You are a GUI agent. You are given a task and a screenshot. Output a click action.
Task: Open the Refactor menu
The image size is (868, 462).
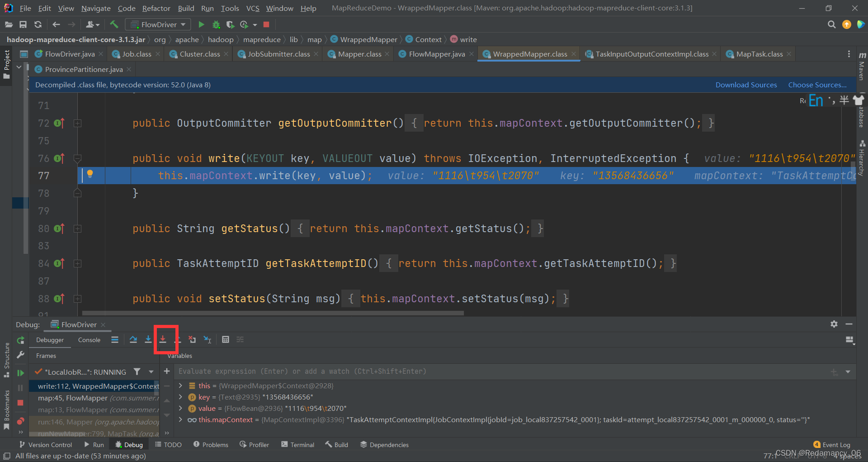156,8
